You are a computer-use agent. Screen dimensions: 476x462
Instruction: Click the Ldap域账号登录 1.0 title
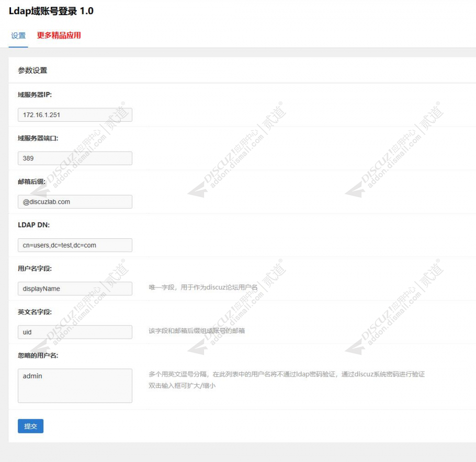pyautogui.click(x=51, y=11)
